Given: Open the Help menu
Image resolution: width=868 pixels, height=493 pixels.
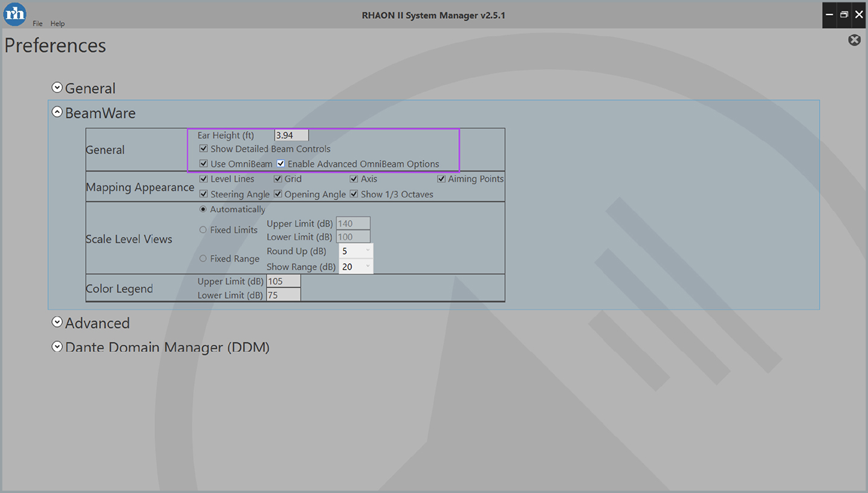Looking at the screenshot, I should click(57, 24).
